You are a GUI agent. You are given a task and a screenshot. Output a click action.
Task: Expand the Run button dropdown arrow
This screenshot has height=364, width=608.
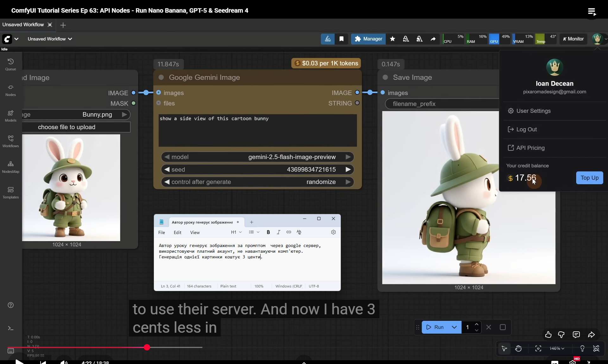(x=454, y=327)
